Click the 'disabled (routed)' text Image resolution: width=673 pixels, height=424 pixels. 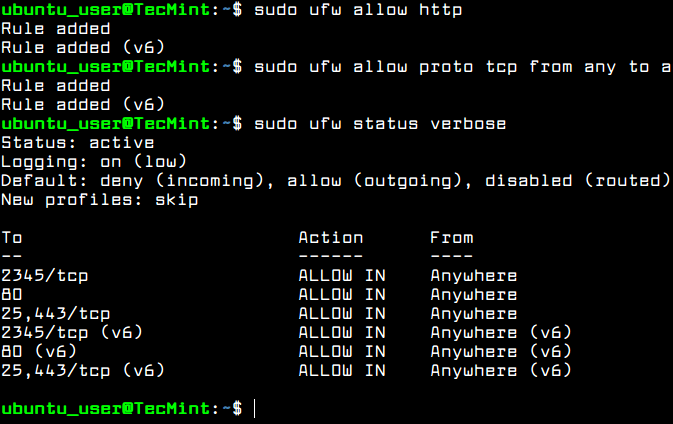pos(577,181)
